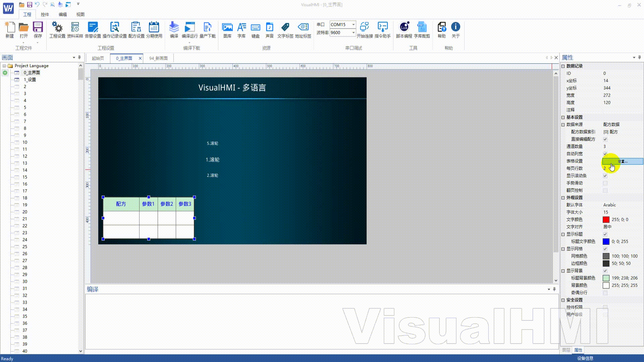This screenshot has height=362, width=644.
Task: Collapse the 安全设置 property section
Action: (563, 300)
